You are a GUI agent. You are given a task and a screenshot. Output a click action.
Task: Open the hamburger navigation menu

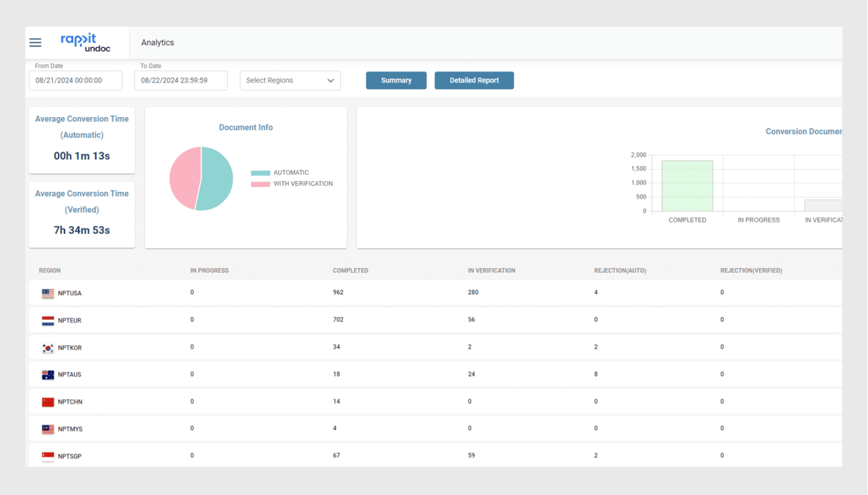point(35,42)
